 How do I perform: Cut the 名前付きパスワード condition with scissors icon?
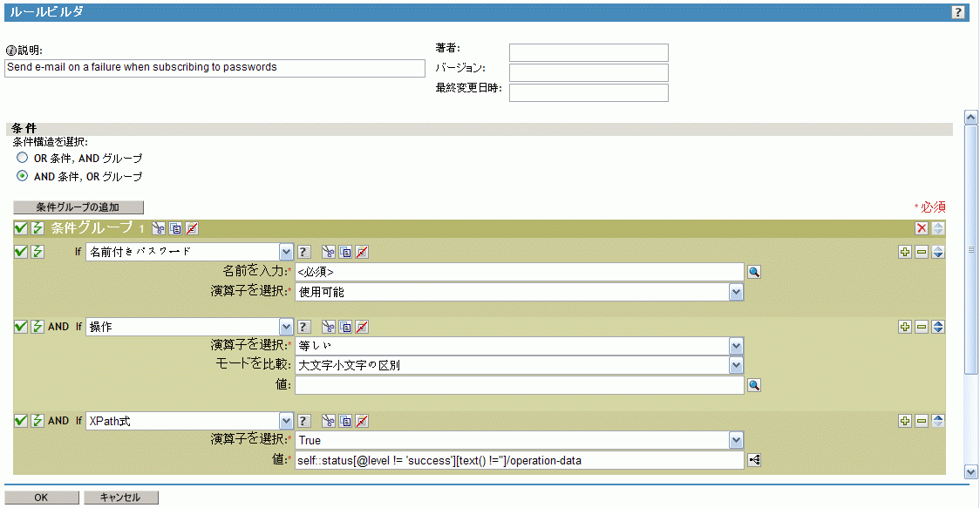pyautogui.click(x=329, y=252)
